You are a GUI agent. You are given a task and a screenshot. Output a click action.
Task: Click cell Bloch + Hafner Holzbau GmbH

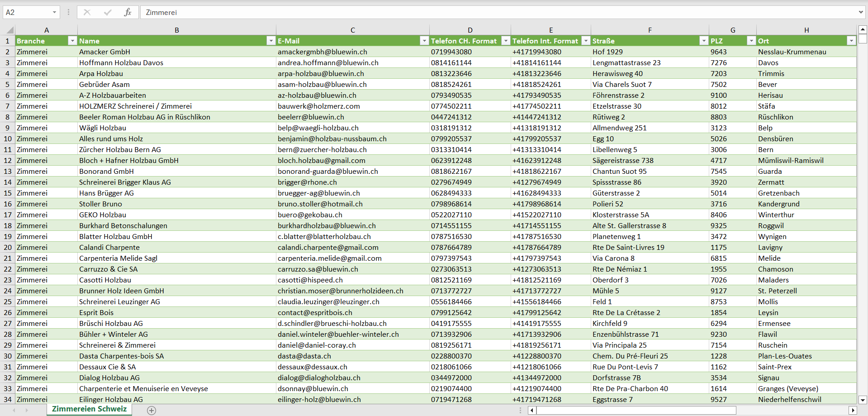[x=177, y=160]
